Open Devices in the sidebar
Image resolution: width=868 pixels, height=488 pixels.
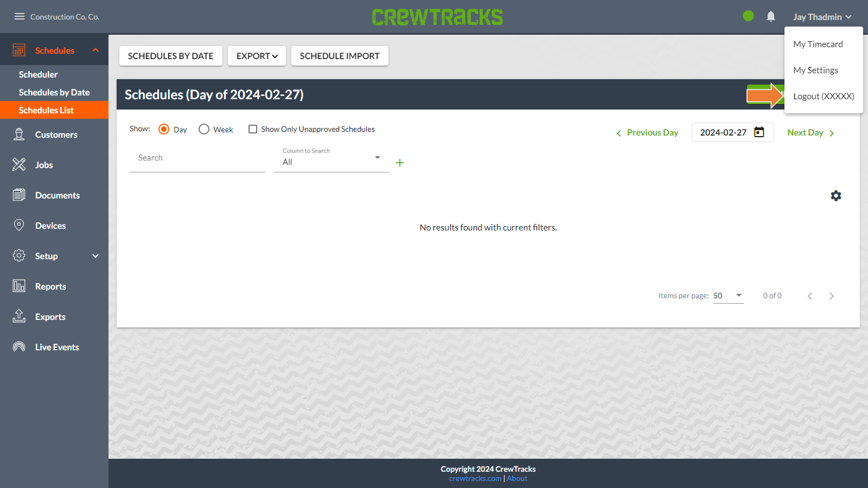(50, 226)
